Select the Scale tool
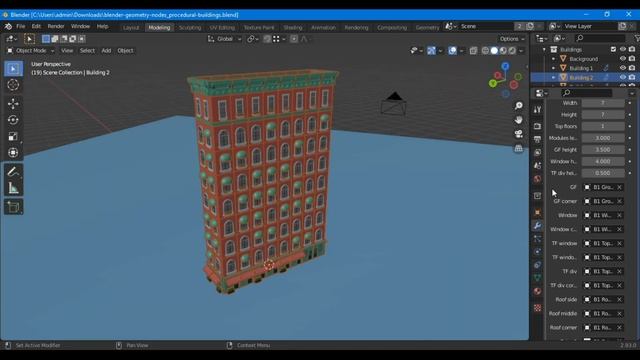 coord(13,136)
